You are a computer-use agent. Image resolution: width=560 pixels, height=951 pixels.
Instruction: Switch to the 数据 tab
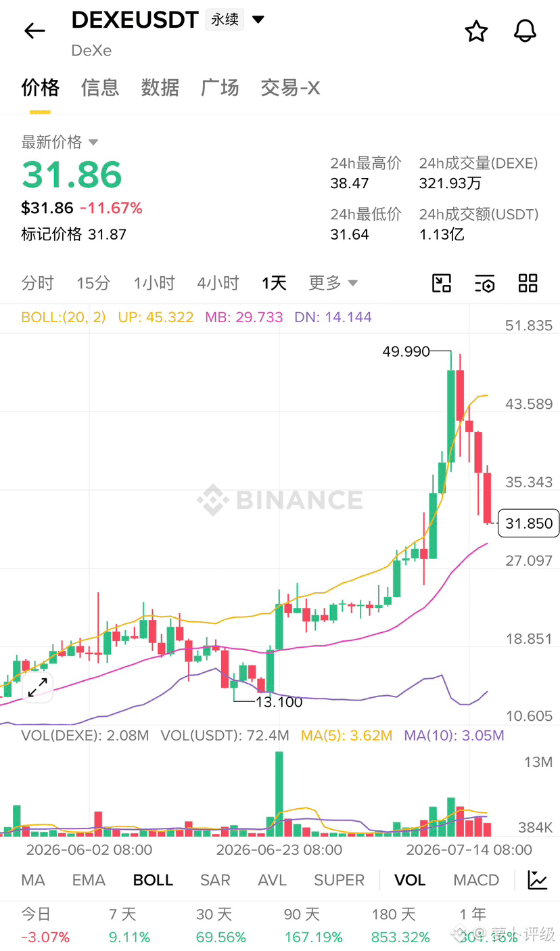[x=160, y=87]
